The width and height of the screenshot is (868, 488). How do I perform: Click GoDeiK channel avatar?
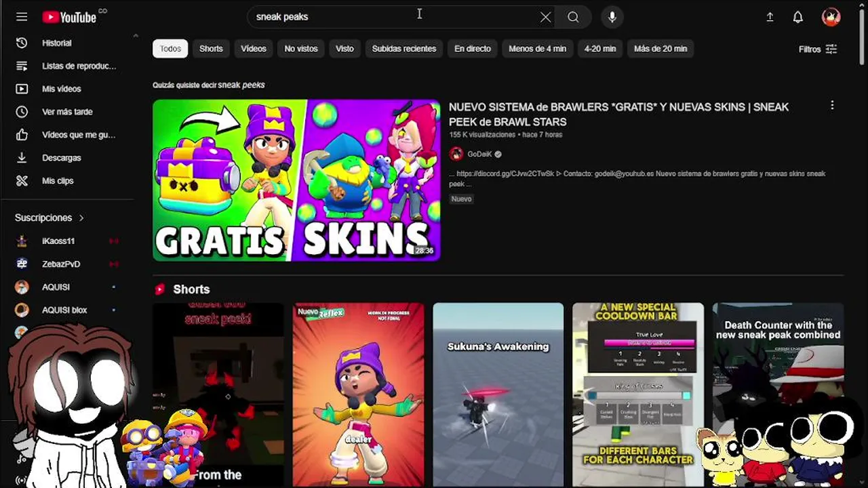pos(456,154)
